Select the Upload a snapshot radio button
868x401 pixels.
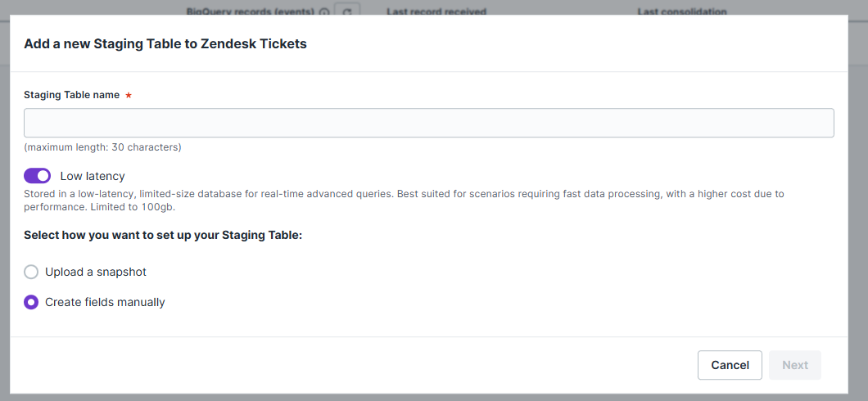tap(31, 272)
